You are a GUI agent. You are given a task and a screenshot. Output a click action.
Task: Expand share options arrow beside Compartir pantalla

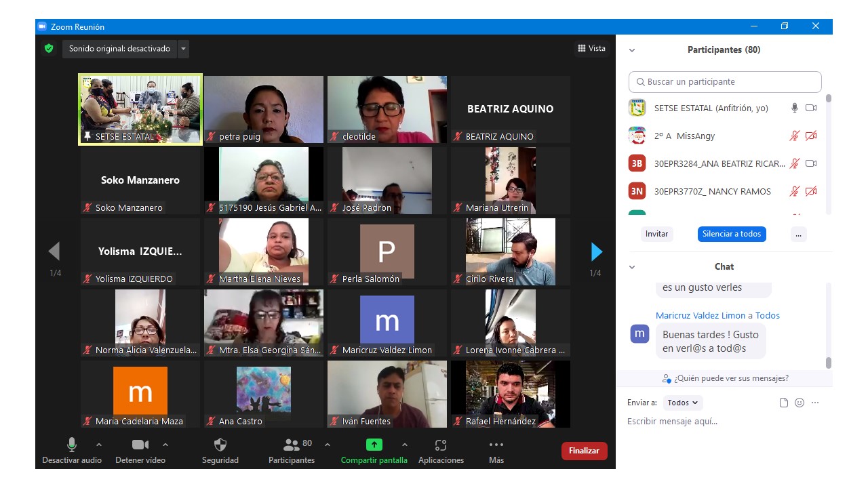[x=405, y=445]
